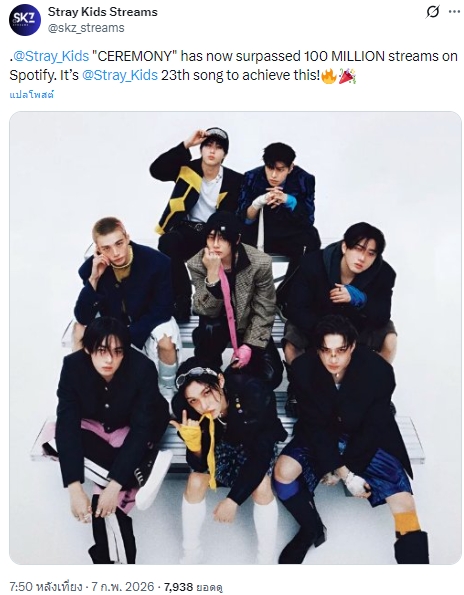View the 7,938 views count

(x=178, y=587)
